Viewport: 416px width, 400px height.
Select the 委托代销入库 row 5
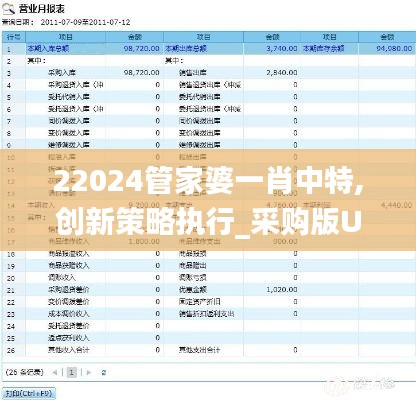pyautogui.click(x=208, y=97)
